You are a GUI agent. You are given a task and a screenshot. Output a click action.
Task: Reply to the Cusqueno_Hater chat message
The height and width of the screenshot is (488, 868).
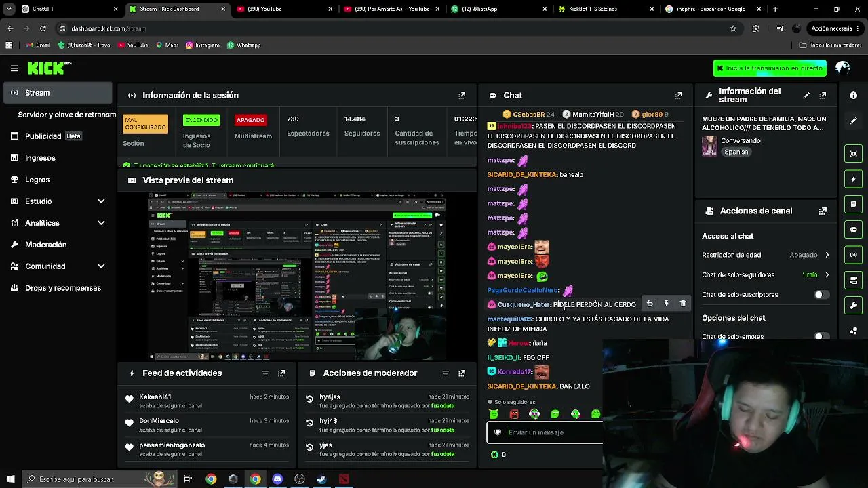point(650,304)
